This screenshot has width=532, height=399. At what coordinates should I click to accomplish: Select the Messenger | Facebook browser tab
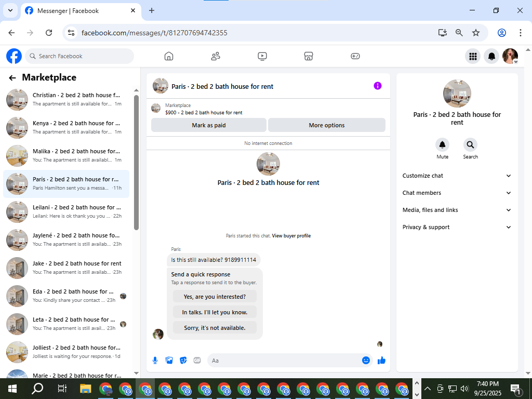click(x=81, y=11)
